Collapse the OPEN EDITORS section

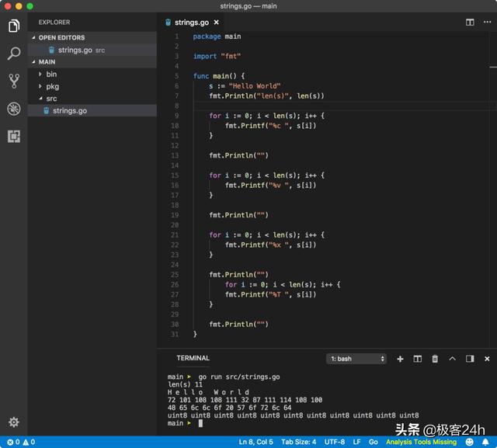coord(92,37)
